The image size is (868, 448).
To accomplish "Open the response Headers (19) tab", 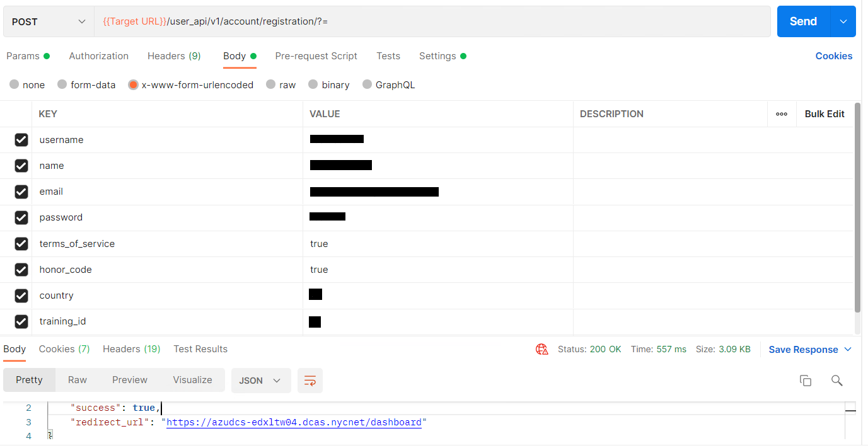I will pos(132,349).
